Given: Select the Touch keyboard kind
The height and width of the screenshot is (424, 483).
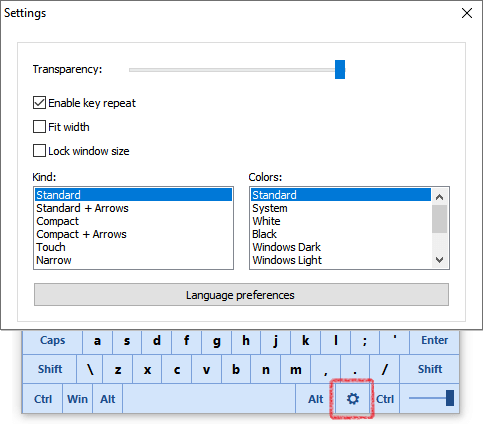Looking at the screenshot, I should pyautogui.click(x=133, y=247).
